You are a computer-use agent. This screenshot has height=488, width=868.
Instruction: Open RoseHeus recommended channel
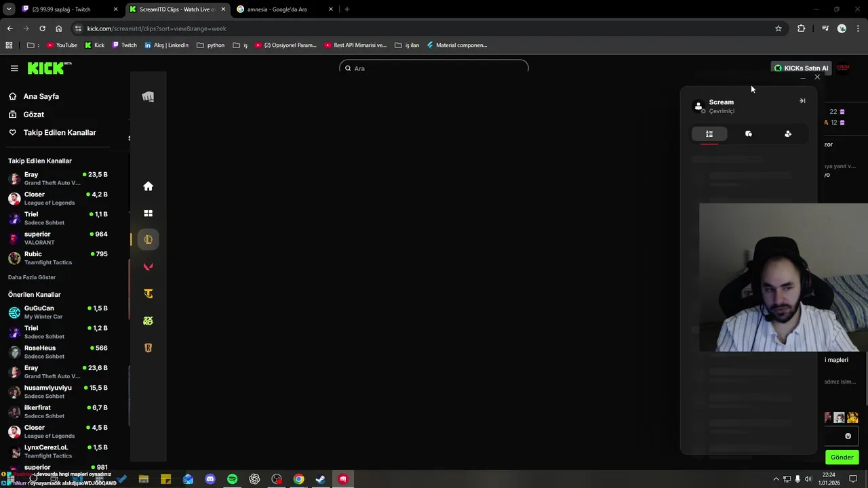pyautogui.click(x=58, y=352)
